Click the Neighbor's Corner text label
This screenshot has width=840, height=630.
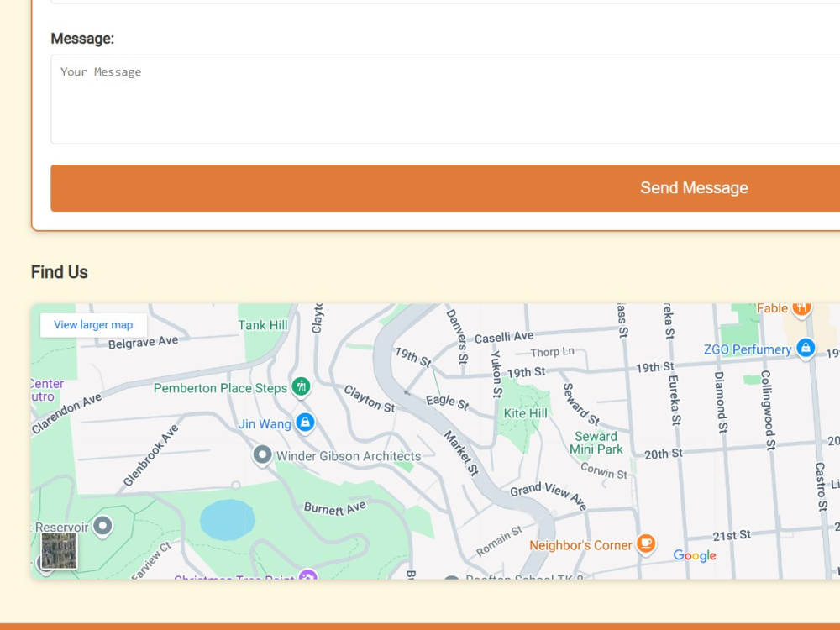580,545
